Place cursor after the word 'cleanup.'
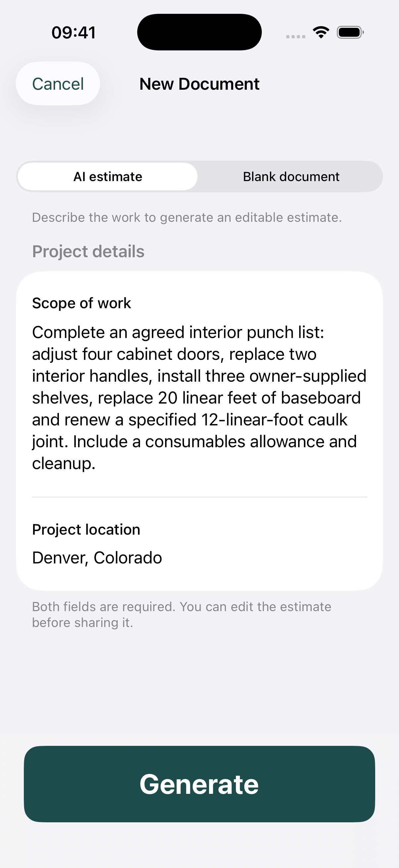Viewport: 399px width, 868px height. (97, 464)
